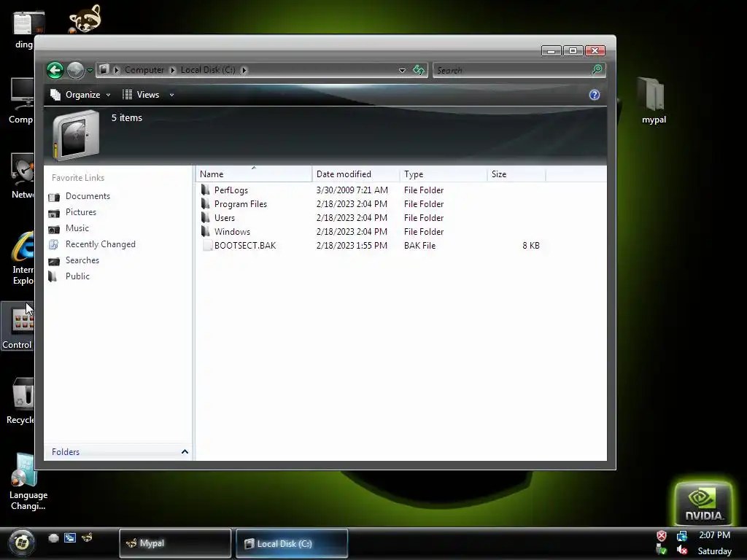This screenshot has width=747, height=560.
Task: Select the Windows folder icon
Action: (206, 231)
